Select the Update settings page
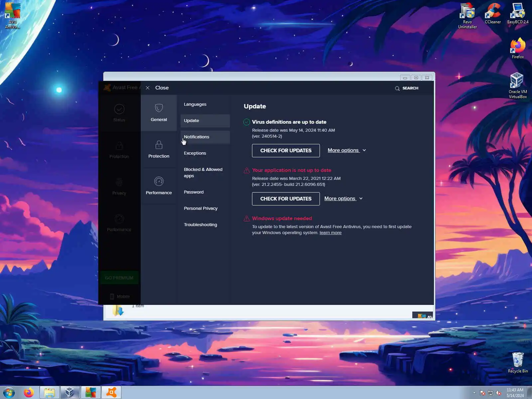The width and height of the screenshot is (532, 399). tap(205, 121)
